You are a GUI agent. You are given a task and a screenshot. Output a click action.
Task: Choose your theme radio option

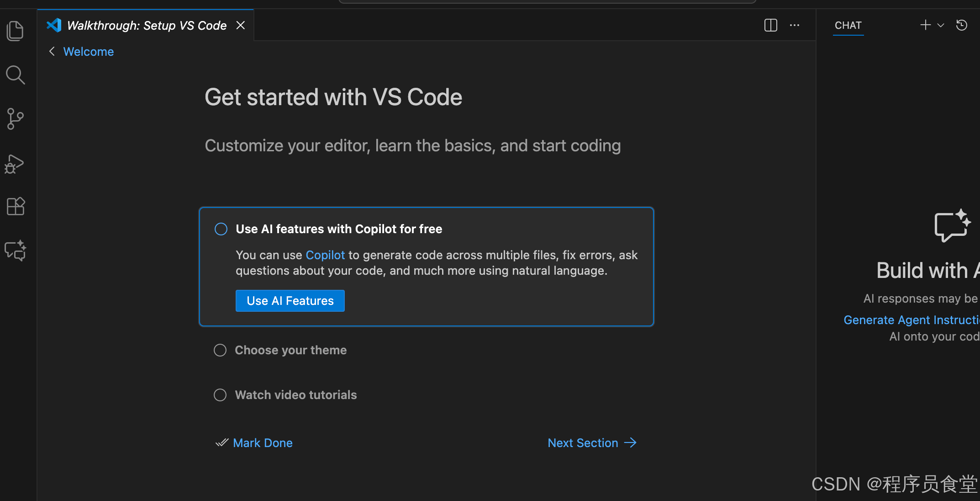point(220,350)
